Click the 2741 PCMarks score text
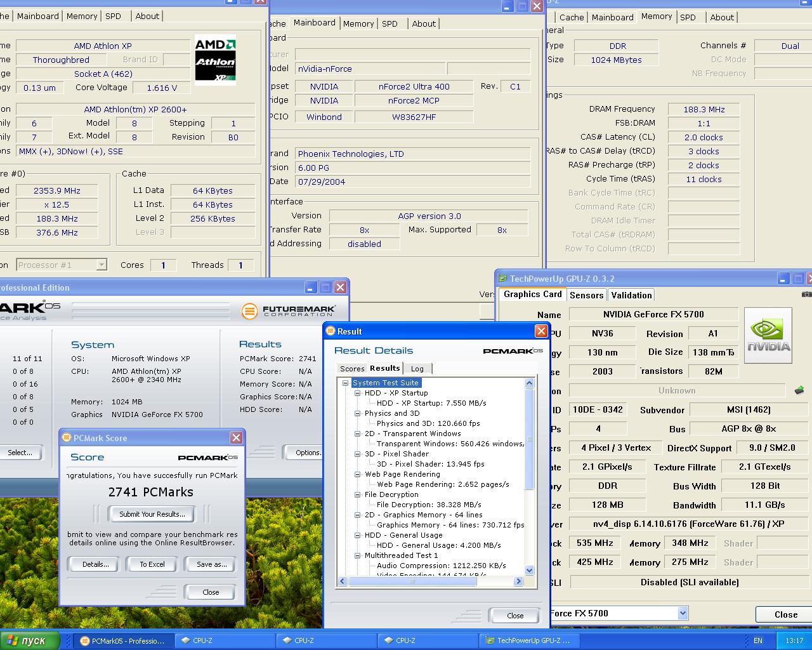 tap(151, 492)
